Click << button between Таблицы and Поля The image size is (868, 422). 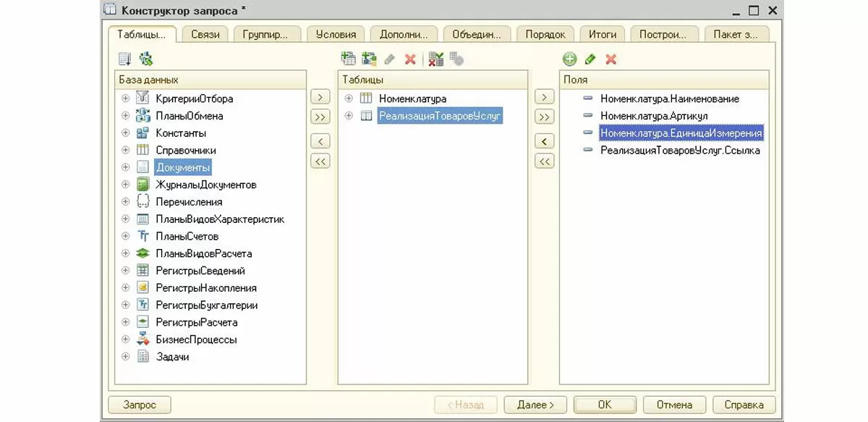click(544, 161)
